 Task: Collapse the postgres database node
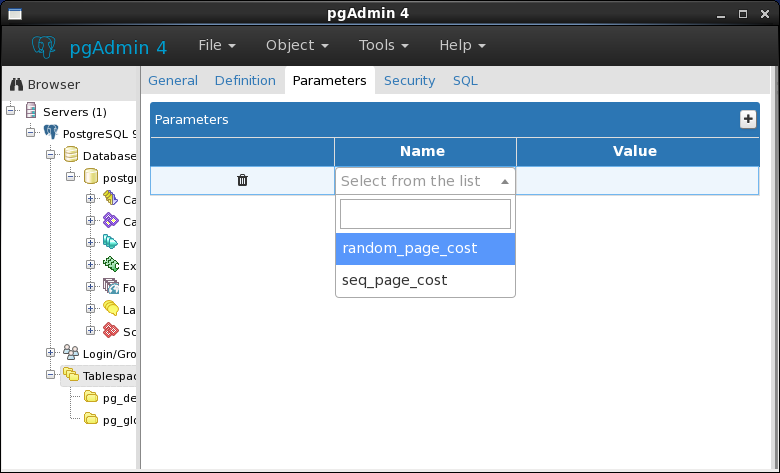(70, 177)
